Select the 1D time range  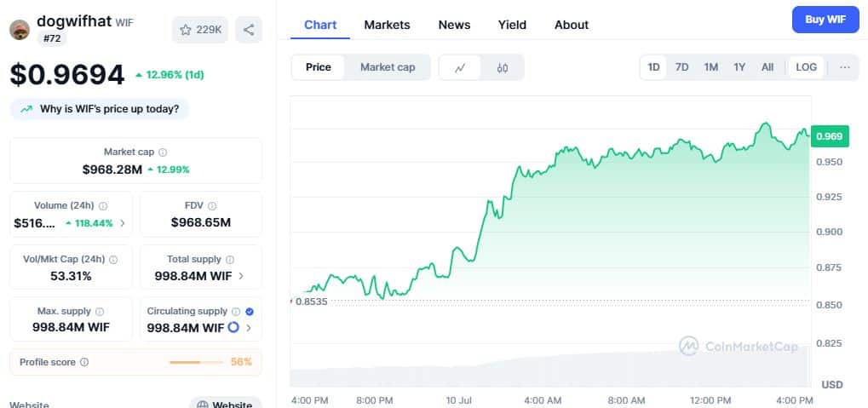(x=653, y=67)
